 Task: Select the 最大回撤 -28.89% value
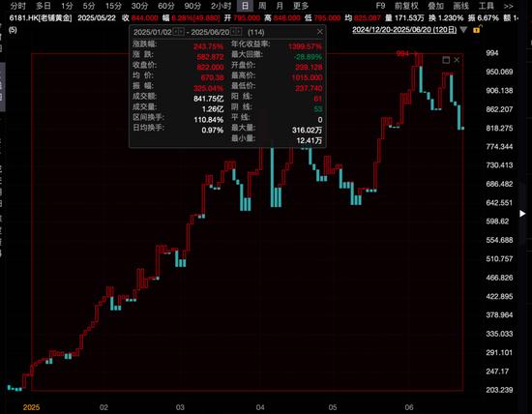308,57
